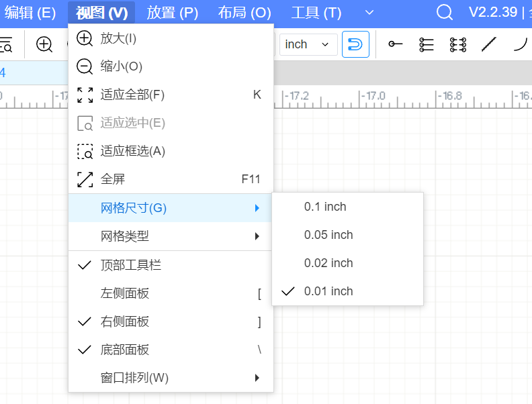Select the straight line drawing tool

click(x=489, y=44)
